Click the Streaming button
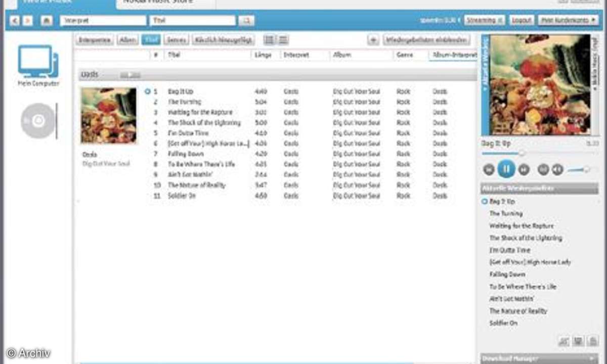Viewport: 607px width, 364px height. point(484,20)
